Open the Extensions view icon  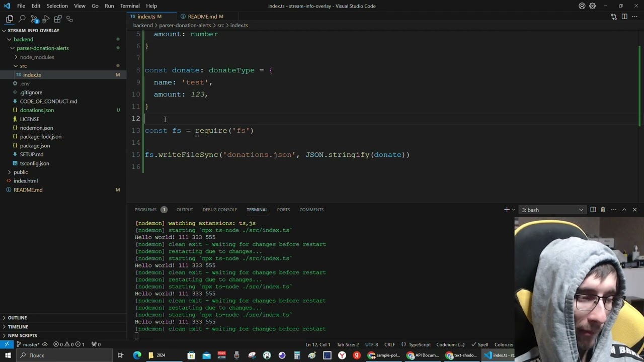click(57, 19)
